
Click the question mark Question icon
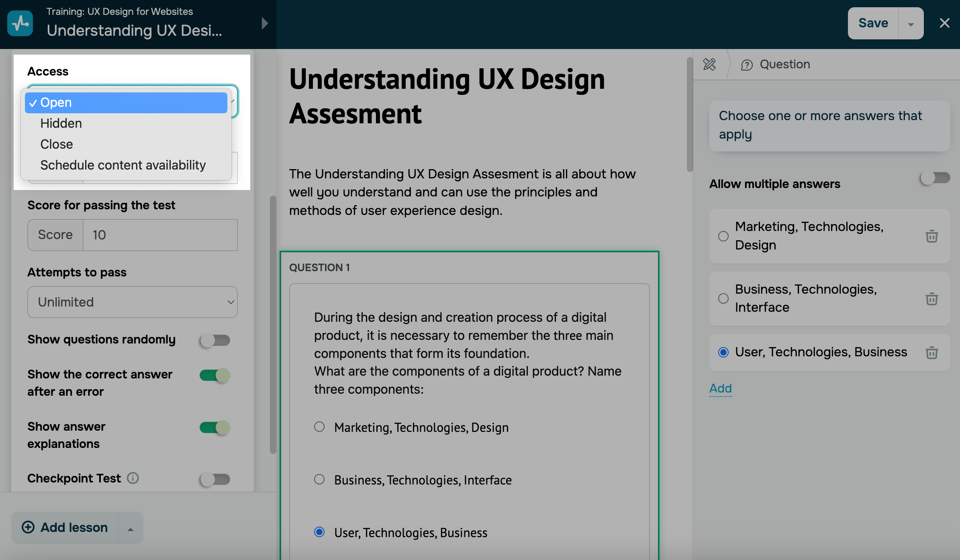[747, 65]
